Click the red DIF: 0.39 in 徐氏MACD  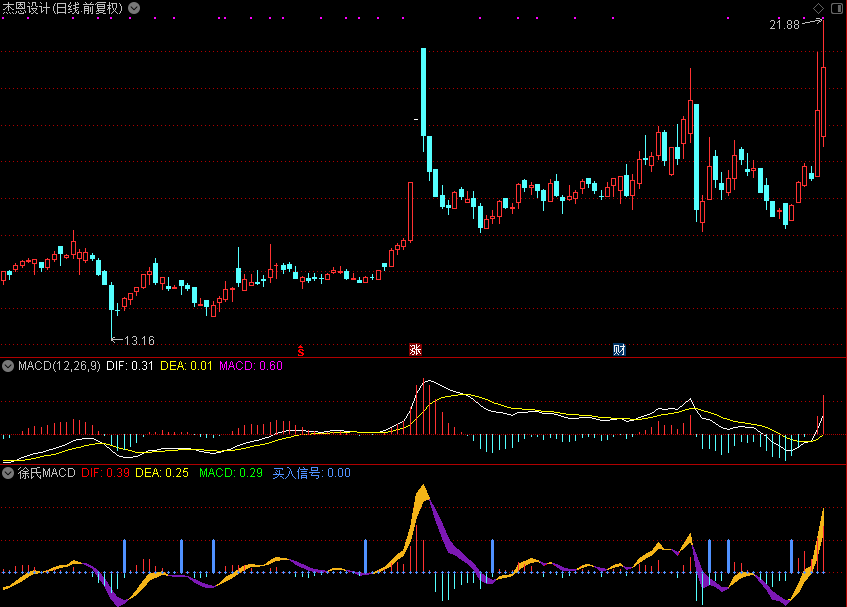point(106,472)
